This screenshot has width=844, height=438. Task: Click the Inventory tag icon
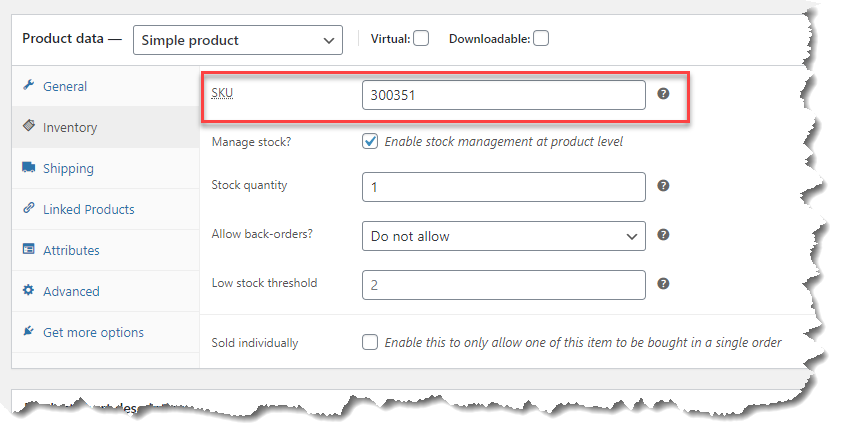[x=28, y=127]
